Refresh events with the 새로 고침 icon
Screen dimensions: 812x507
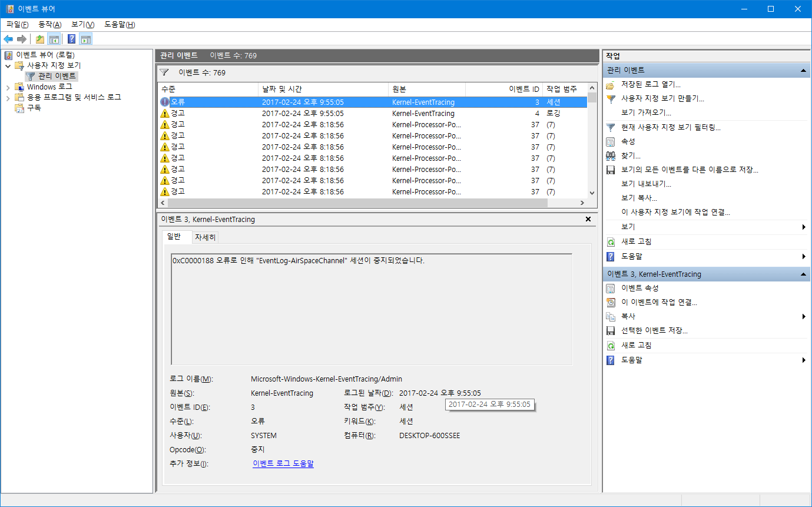(x=610, y=242)
